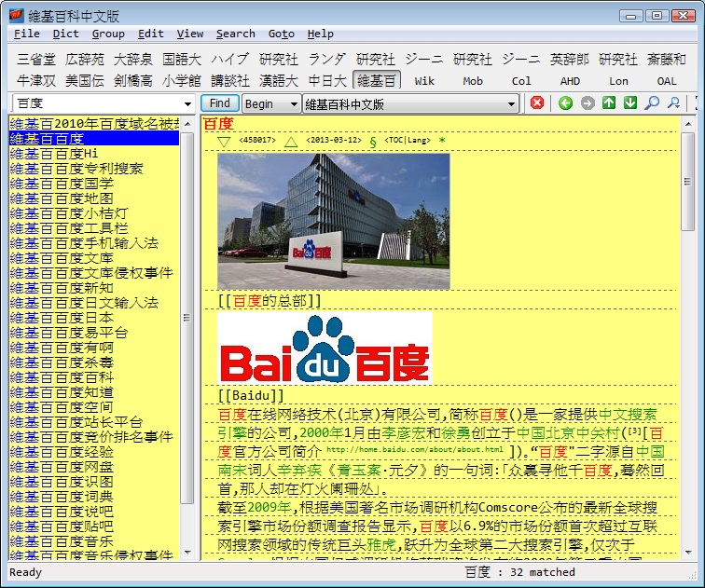Viewport: 705px width, 588px height.
Task: Click the Baidu paw logo image
Action: (x=325, y=349)
